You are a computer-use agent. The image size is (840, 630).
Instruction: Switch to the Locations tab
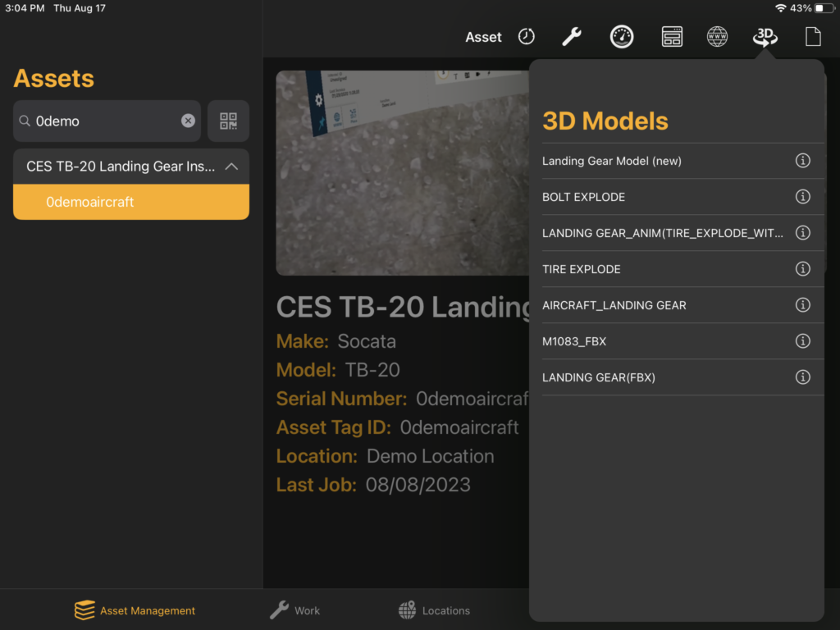433,610
